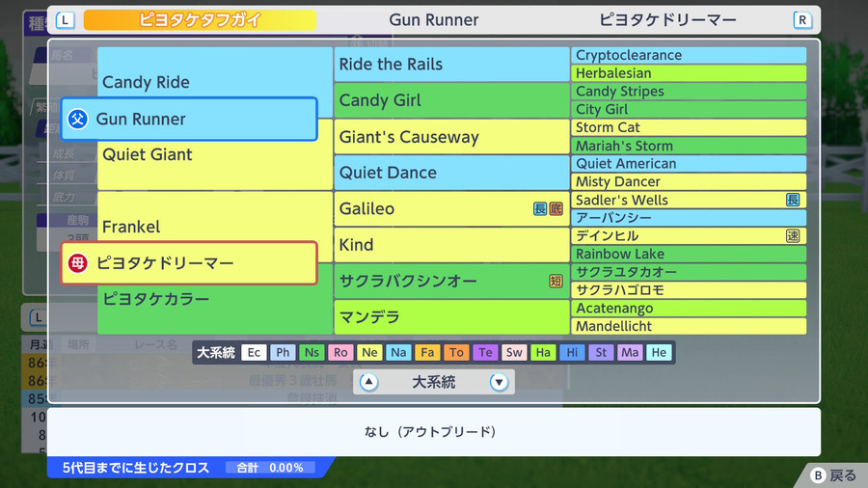The height and width of the screenshot is (488, 868).
Task: Click the Te lineage swatch
Action: click(485, 352)
